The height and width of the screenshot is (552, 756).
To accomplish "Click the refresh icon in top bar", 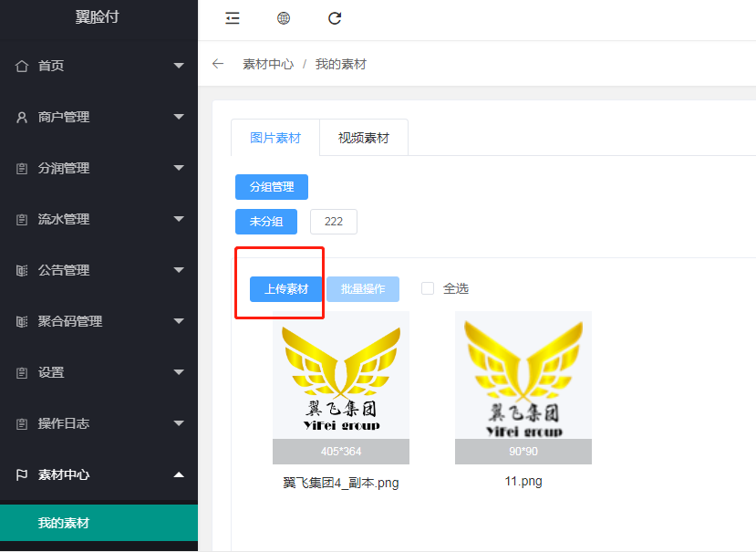I will (x=335, y=18).
